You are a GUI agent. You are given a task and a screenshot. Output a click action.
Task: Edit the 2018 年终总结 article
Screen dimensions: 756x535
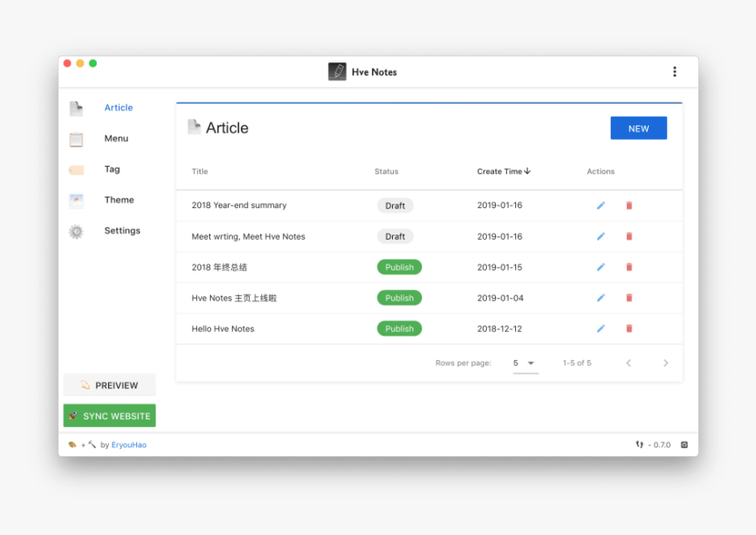600,267
